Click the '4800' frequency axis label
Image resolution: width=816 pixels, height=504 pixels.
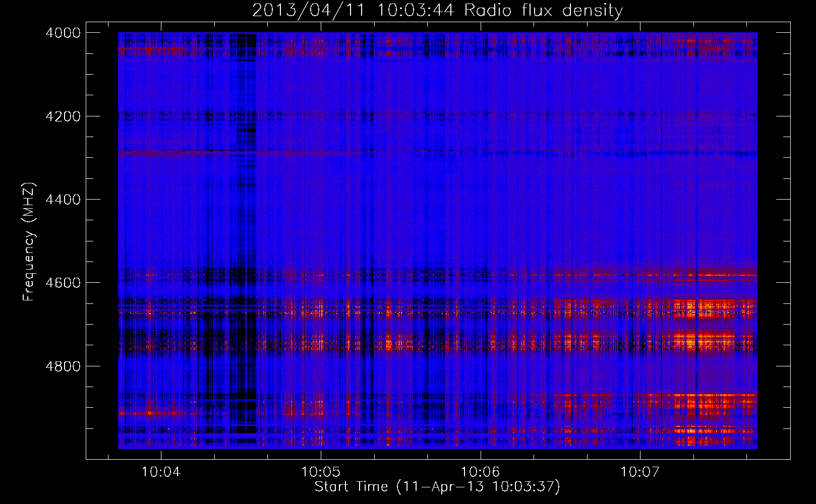(x=63, y=366)
